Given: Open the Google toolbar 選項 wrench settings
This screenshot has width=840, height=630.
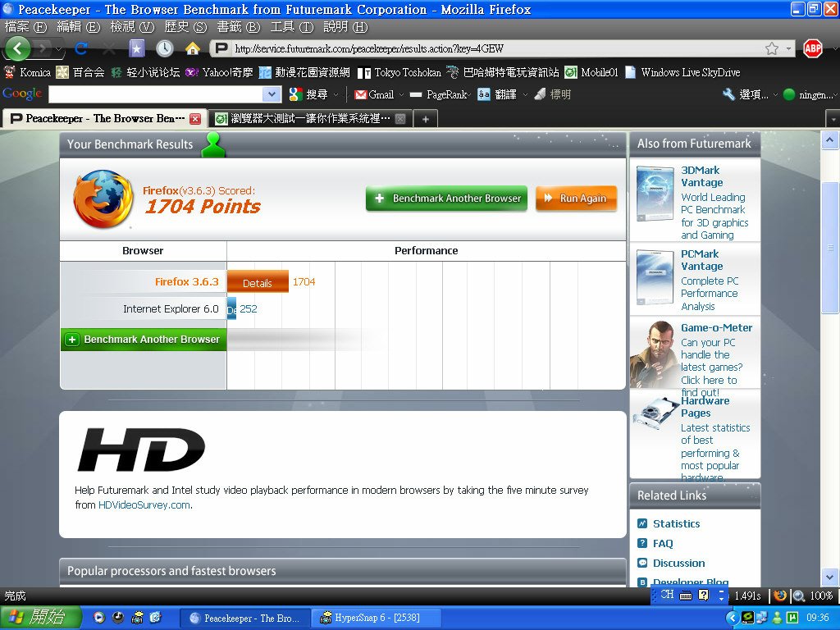Looking at the screenshot, I should click(x=745, y=95).
